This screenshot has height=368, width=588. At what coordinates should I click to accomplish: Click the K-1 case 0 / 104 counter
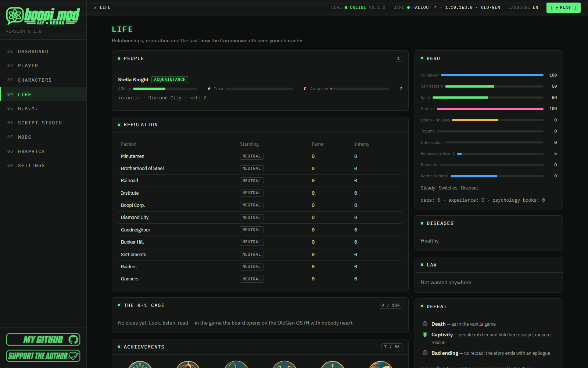coord(390,305)
